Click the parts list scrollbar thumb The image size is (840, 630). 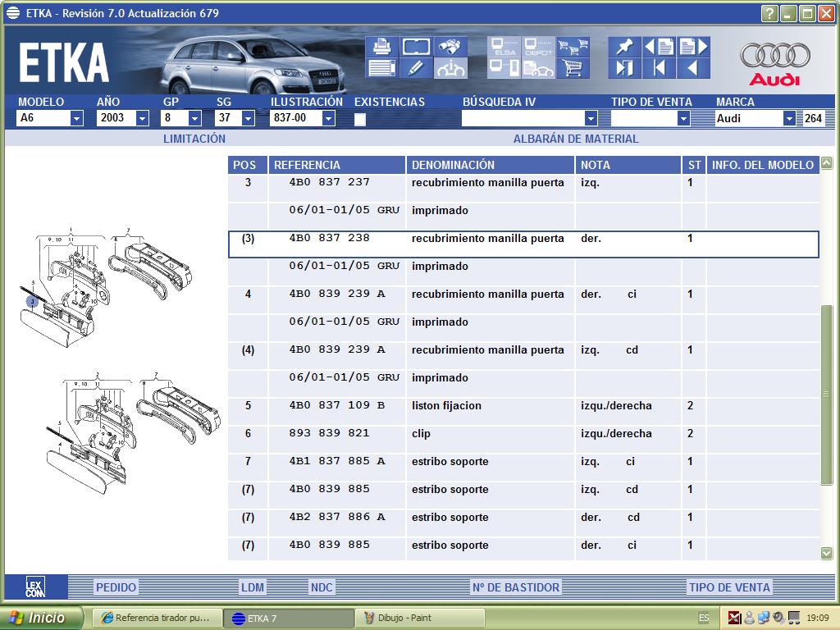click(827, 395)
